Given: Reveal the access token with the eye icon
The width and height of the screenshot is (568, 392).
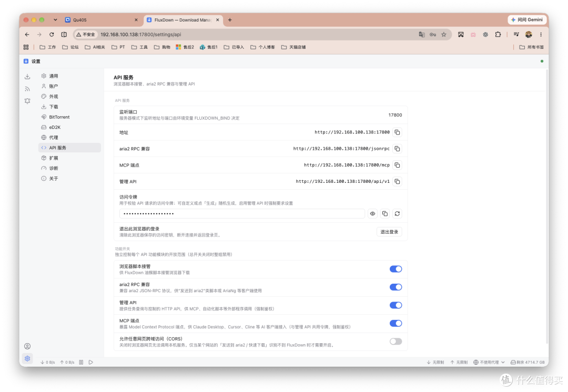Looking at the screenshot, I should (x=372, y=213).
